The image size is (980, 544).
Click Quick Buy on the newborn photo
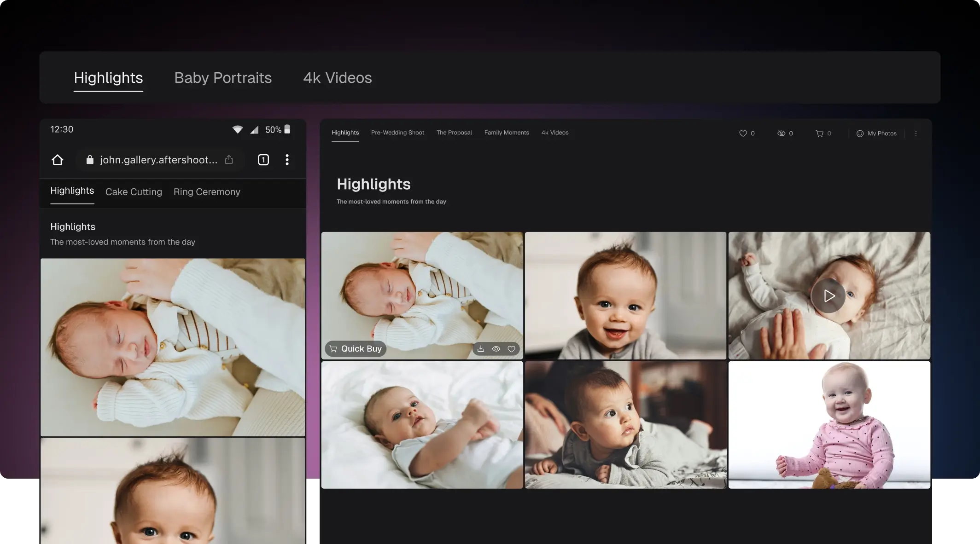click(356, 349)
